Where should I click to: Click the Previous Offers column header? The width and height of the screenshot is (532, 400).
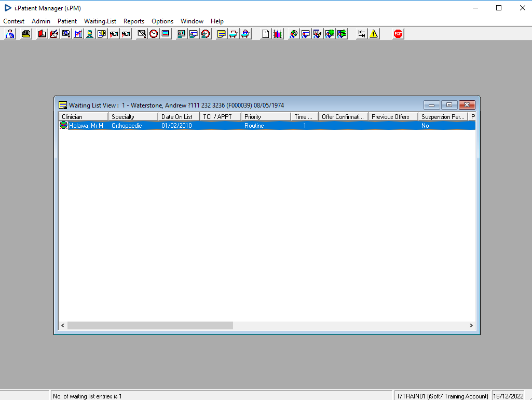[x=393, y=117]
